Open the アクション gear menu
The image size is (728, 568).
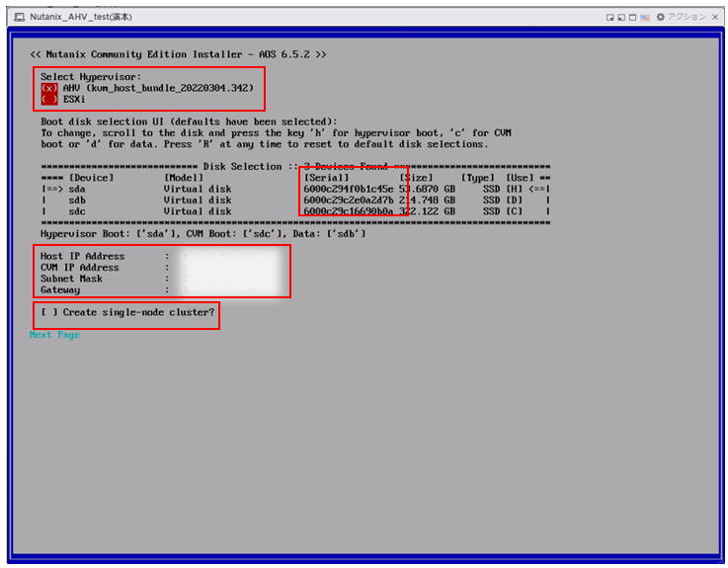(x=681, y=17)
